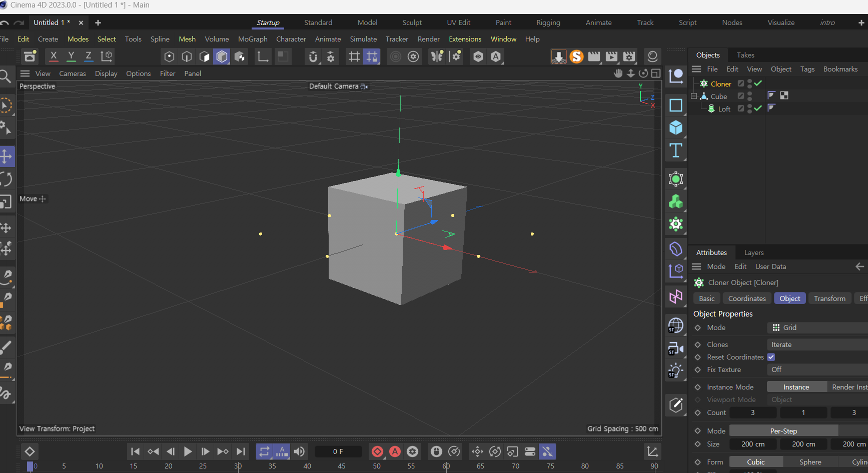Viewport: 868px width, 473px height.
Task: Open the Fix Texture dropdown
Action: click(817, 369)
